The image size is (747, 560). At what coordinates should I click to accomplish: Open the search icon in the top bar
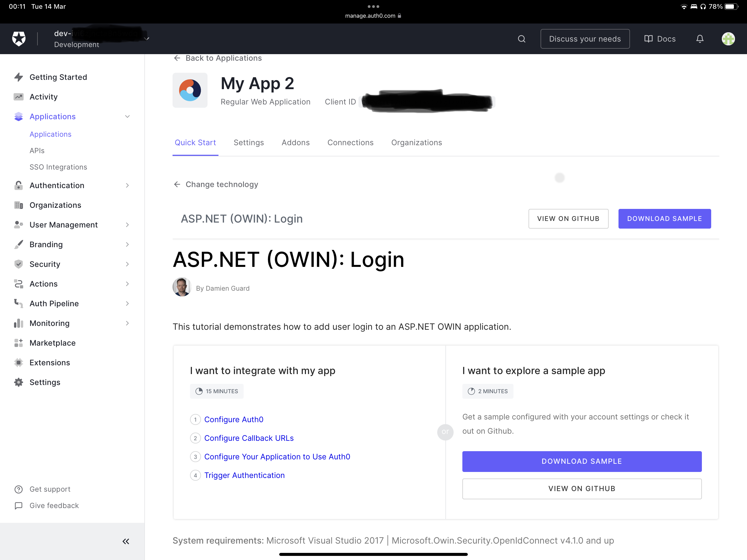click(x=521, y=39)
